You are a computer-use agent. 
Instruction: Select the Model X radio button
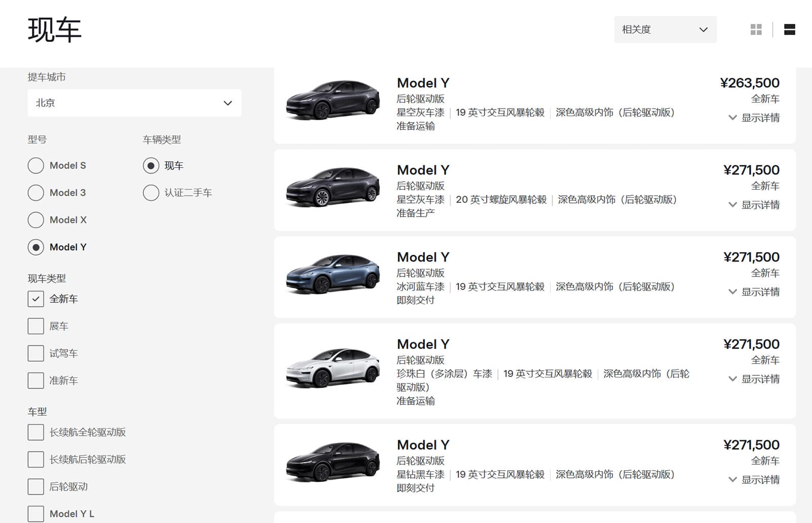click(36, 220)
